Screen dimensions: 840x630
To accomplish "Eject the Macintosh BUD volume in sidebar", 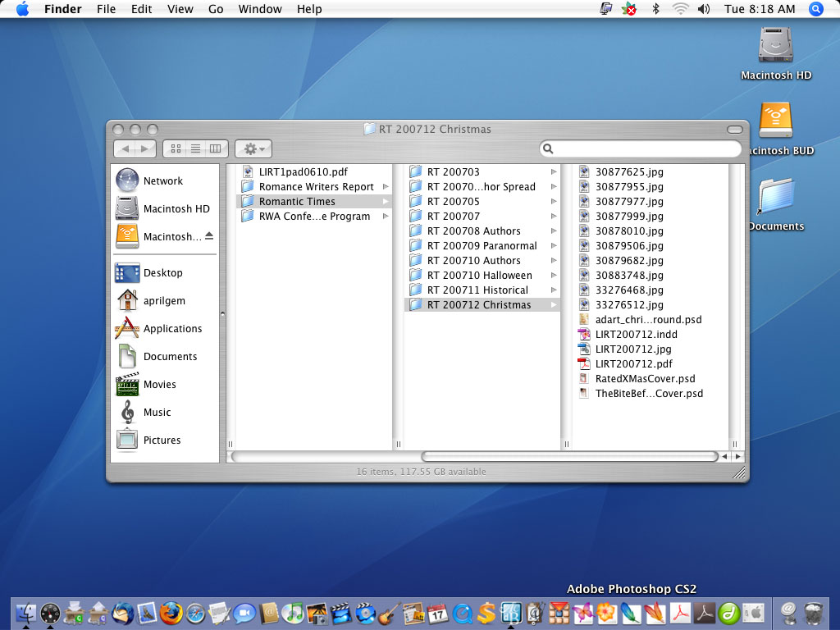I will click(x=209, y=235).
